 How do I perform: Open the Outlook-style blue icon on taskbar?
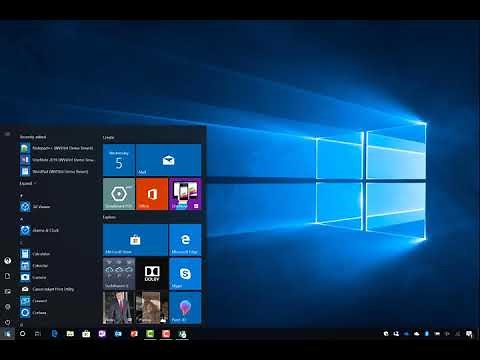coord(118,334)
